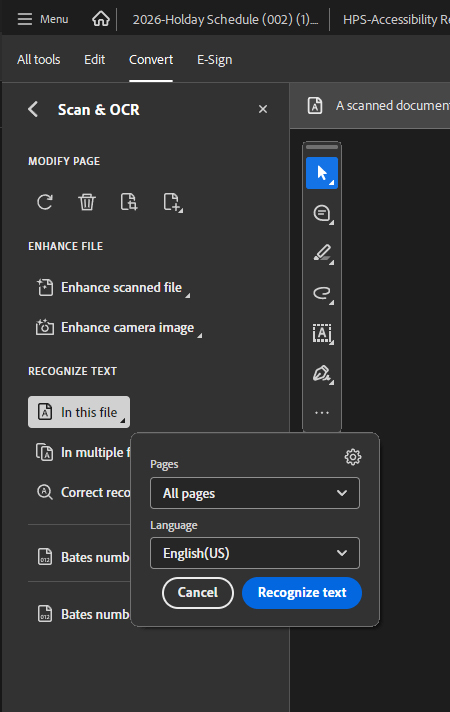Click Recognize text In this file

79,412
